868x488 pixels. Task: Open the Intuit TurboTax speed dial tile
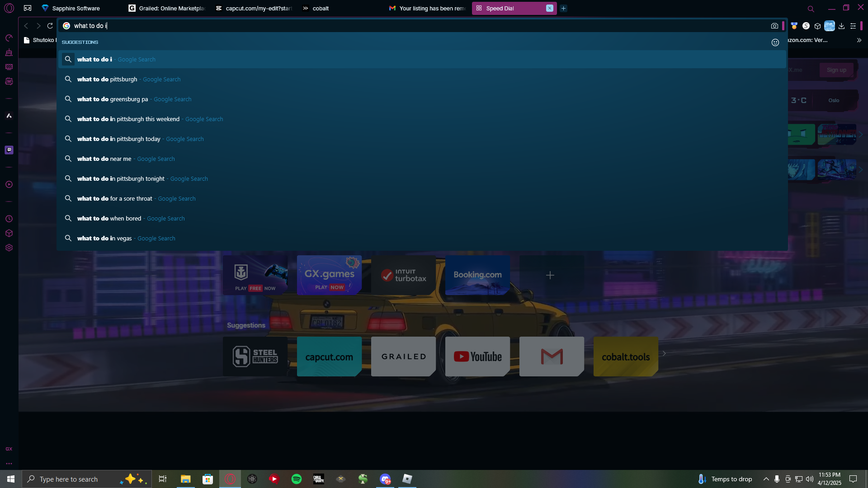click(403, 275)
